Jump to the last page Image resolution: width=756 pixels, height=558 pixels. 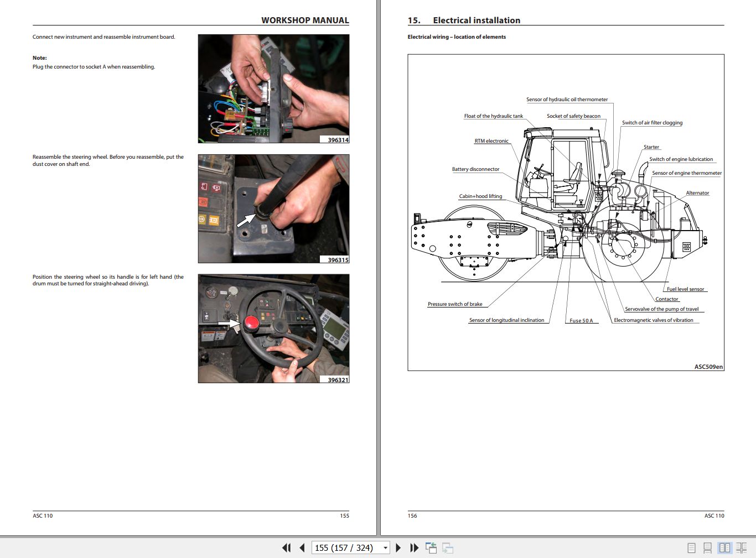[414, 547]
